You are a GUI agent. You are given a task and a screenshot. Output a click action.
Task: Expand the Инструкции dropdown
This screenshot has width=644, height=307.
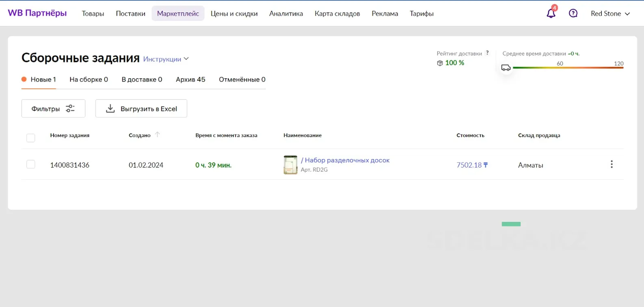coord(166,59)
